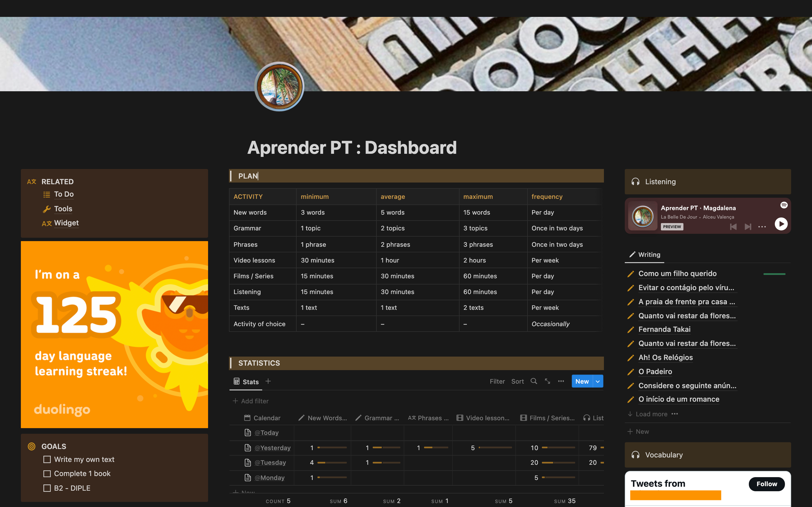Screen dimensions: 812x507
Task: Open Spotify widget more options menu
Action: (762, 227)
